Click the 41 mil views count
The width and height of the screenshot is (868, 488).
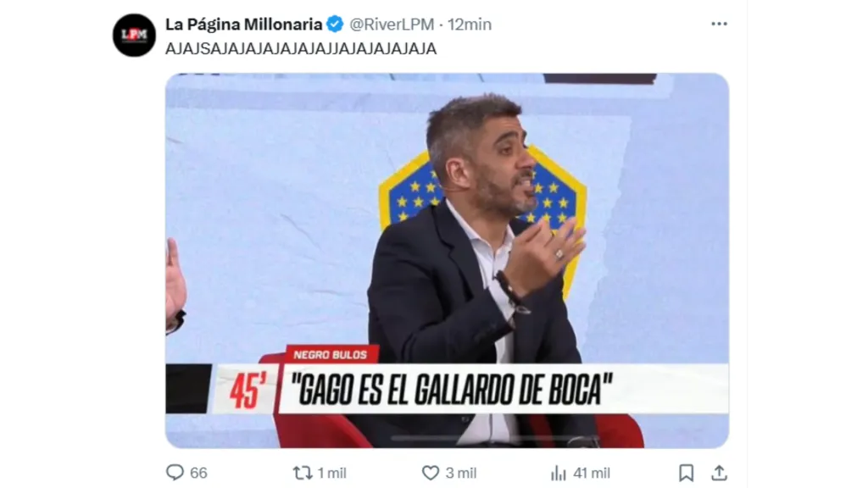pyautogui.click(x=592, y=473)
